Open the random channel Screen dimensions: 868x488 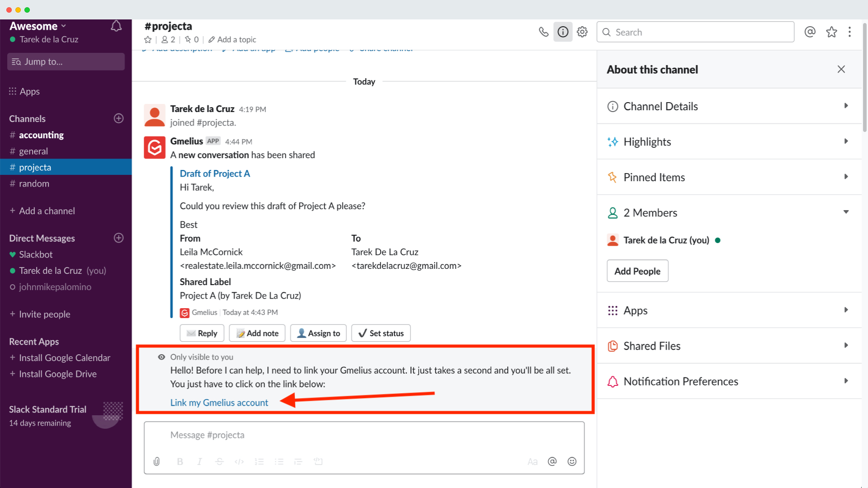click(x=66, y=183)
